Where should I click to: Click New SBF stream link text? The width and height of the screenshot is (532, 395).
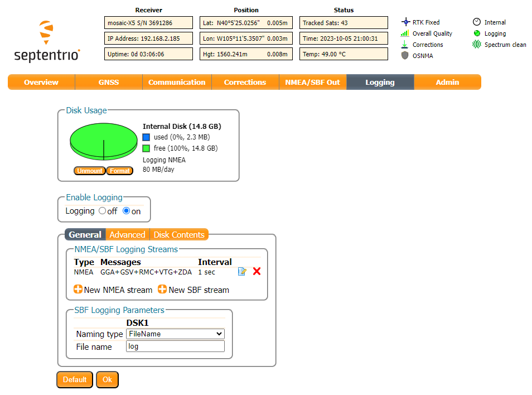click(x=199, y=290)
